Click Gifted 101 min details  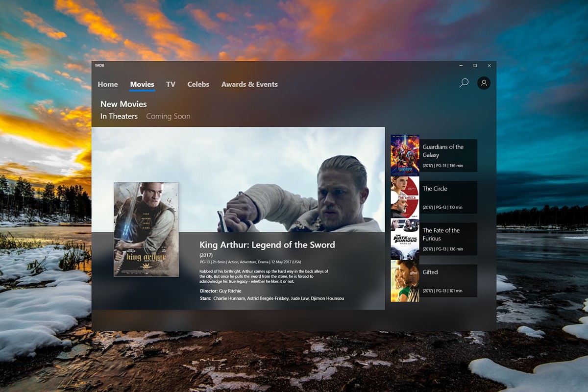point(442,291)
